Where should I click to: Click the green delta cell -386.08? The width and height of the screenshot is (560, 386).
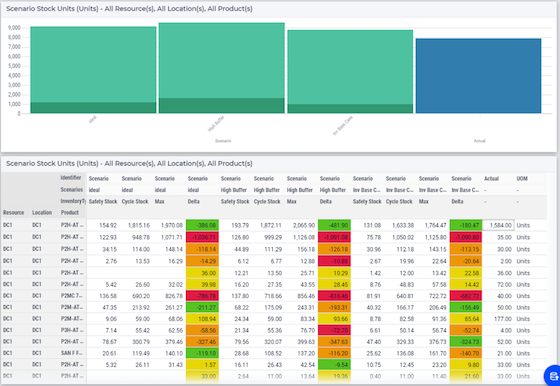(202, 225)
